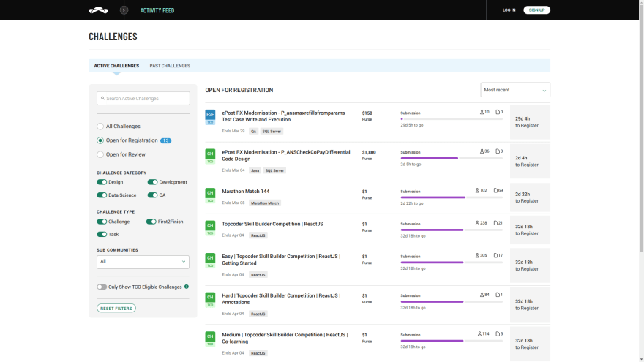The image size is (644, 362).
Task: Toggle the Challenge type switch
Action: (102, 222)
